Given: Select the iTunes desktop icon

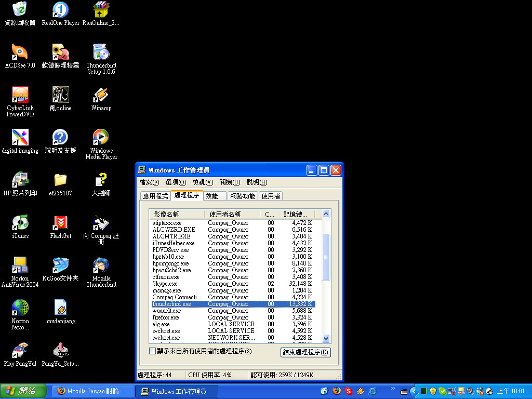Looking at the screenshot, I should coord(20,223).
